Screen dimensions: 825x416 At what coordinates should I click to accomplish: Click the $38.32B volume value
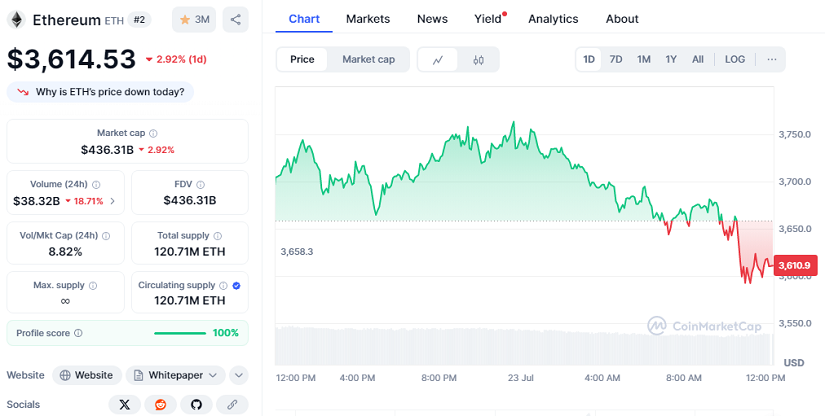click(x=36, y=201)
